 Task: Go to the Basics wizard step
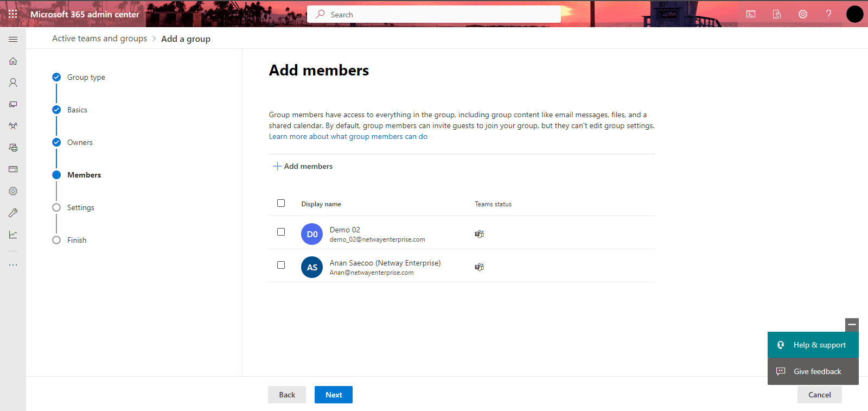point(77,110)
